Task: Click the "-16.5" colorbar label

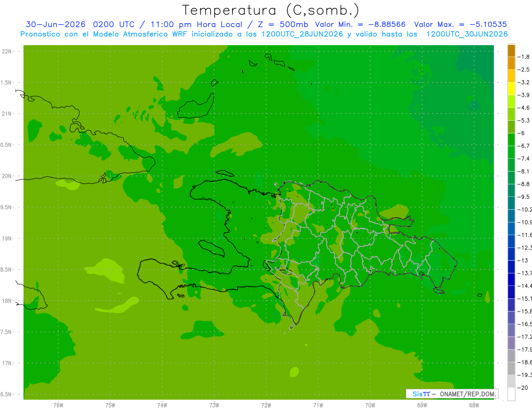Action: click(524, 324)
